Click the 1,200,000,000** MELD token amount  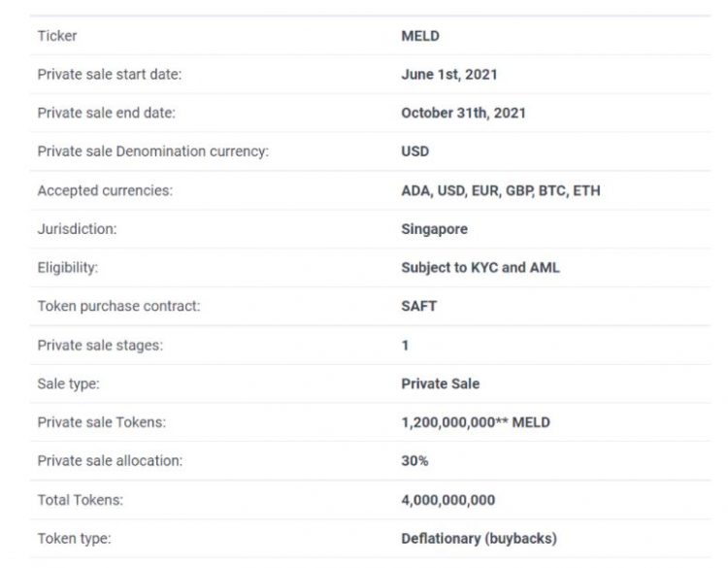coord(475,422)
